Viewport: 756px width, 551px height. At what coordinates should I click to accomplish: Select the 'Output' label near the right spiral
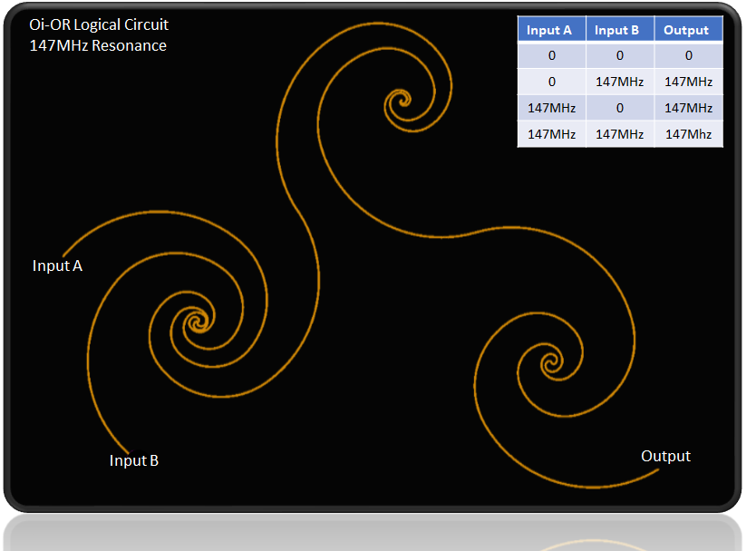[665, 456]
